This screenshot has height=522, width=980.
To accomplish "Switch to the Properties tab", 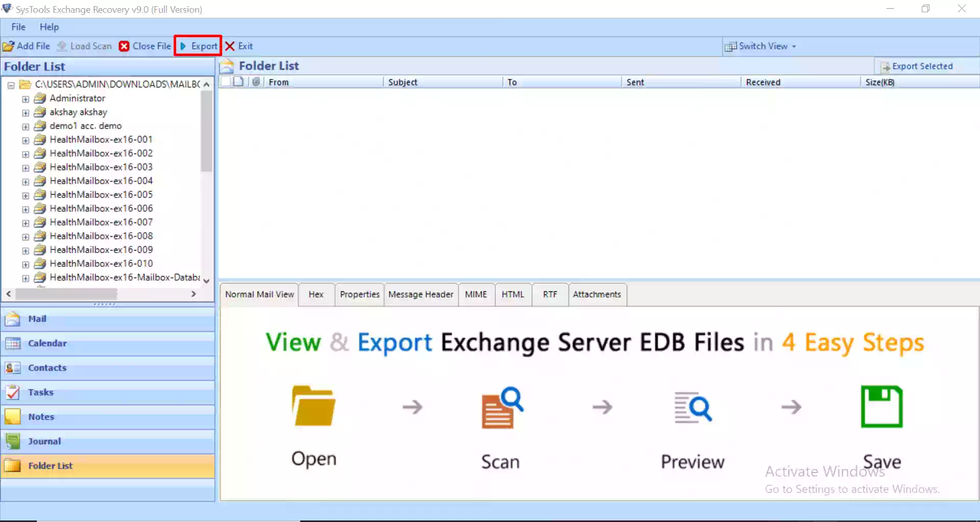I will [360, 294].
